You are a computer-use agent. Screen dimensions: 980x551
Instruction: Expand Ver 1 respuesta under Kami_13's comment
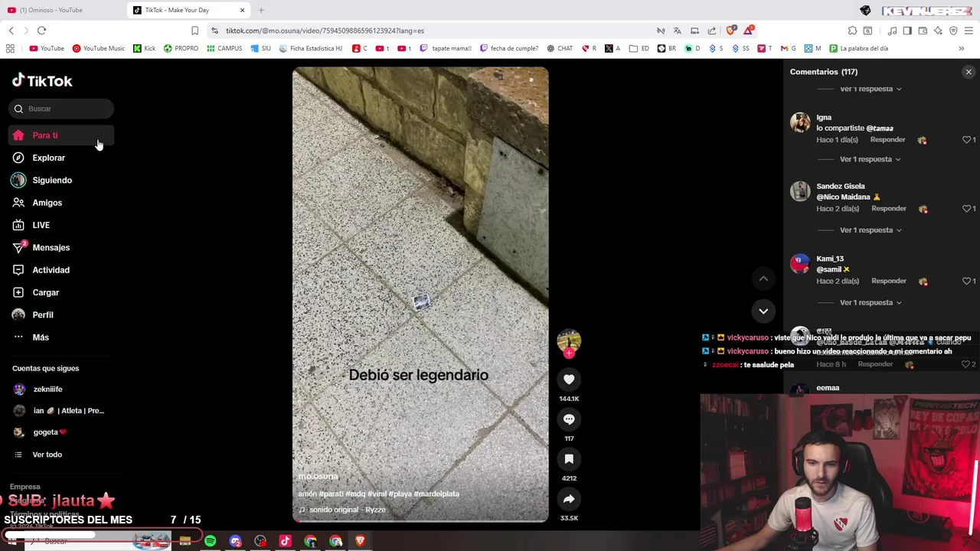(871, 303)
